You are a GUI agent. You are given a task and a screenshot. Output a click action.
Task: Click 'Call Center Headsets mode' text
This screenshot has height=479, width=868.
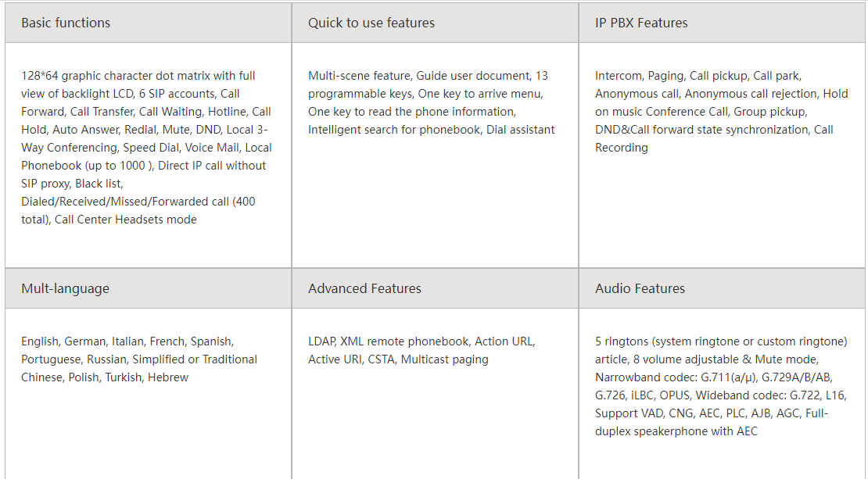pos(126,220)
